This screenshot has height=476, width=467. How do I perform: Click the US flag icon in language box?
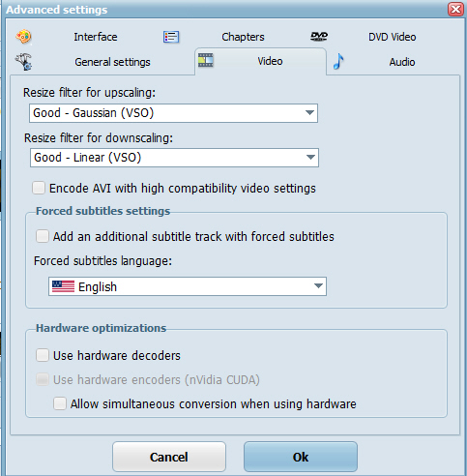[63, 286]
